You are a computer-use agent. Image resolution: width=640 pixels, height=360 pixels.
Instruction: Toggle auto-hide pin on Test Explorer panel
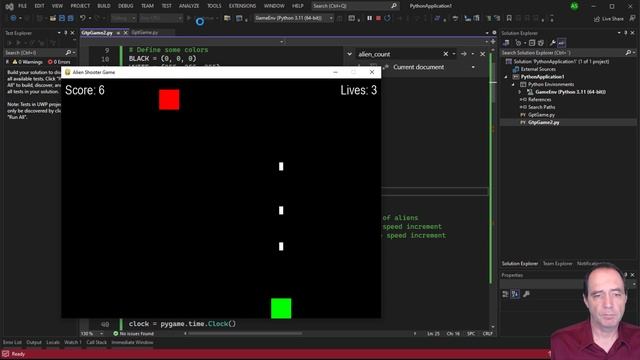[66, 33]
